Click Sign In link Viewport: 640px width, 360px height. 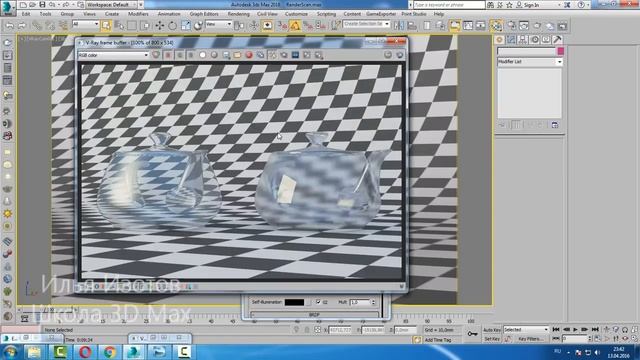(531, 5)
